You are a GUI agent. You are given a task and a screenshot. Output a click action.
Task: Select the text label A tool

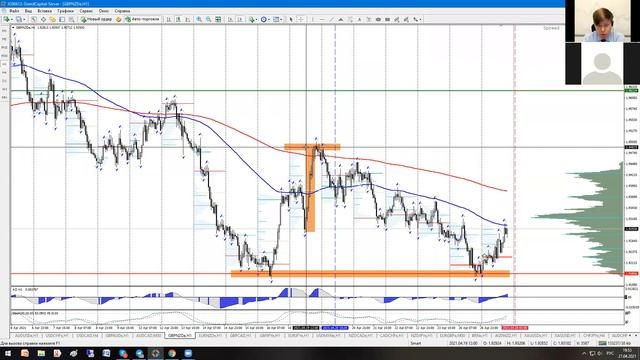coord(359,19)
